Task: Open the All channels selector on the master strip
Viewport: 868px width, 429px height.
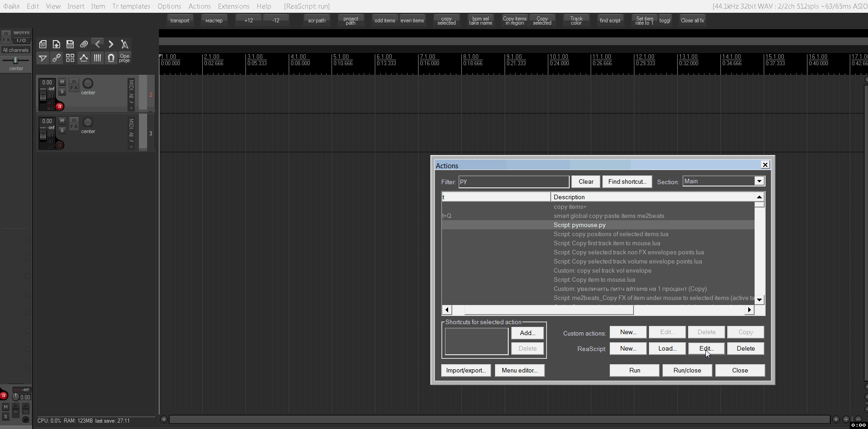Action: point(16,50)
